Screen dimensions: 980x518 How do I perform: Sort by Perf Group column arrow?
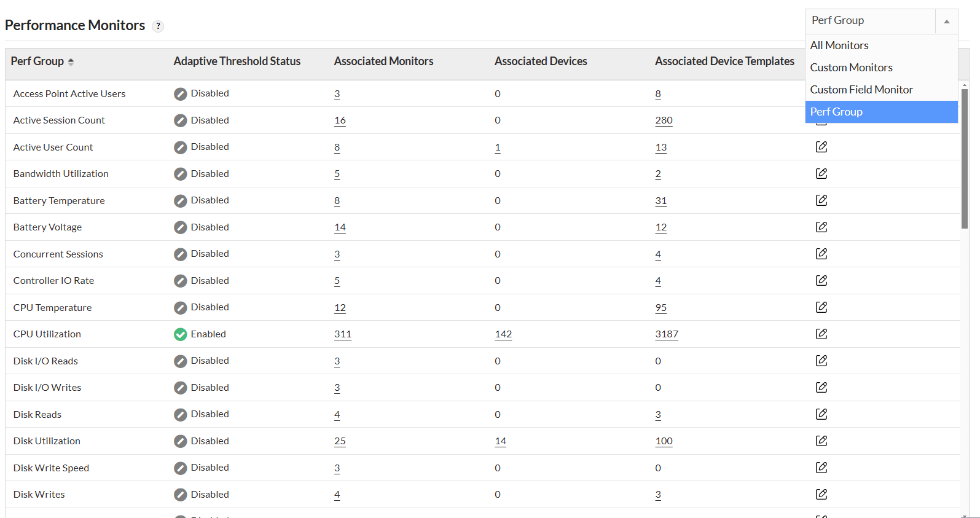[71, 61]
